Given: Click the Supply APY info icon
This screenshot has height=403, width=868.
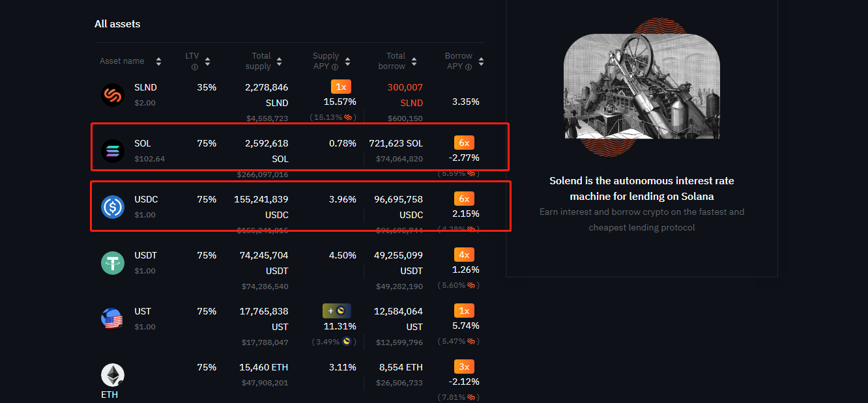Looking at the screenshot, I should click(335, 66).
